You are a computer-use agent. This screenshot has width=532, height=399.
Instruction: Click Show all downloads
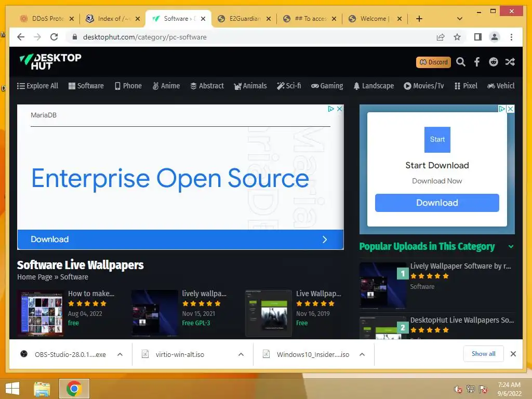[x=483, y=354]
